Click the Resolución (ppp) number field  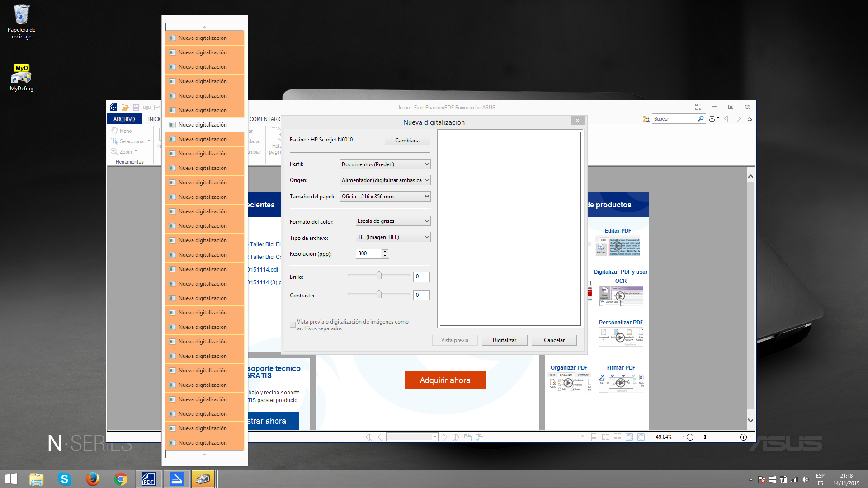pyautogui.click(x=368, y=253)
